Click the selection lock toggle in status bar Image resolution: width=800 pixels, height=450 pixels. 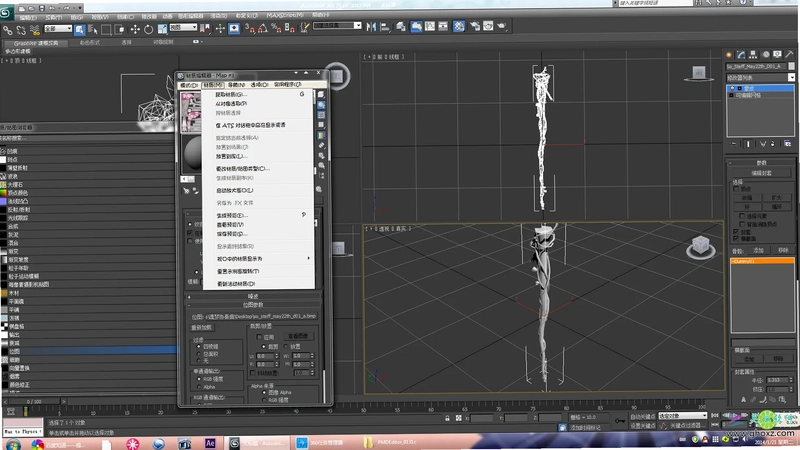(447, 418)
